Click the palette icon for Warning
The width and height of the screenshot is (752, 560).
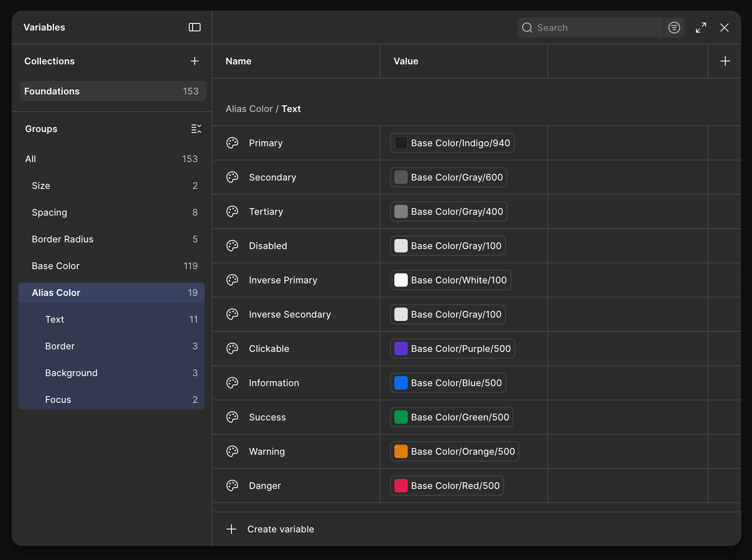click(232, 451)
